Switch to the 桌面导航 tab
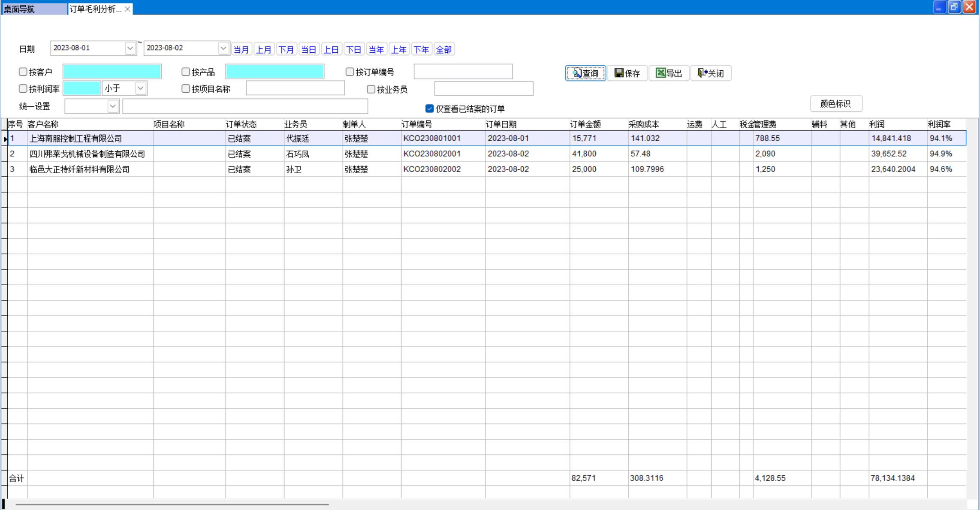The width and height of the screenshot is (980, 510). click(33, 9)
